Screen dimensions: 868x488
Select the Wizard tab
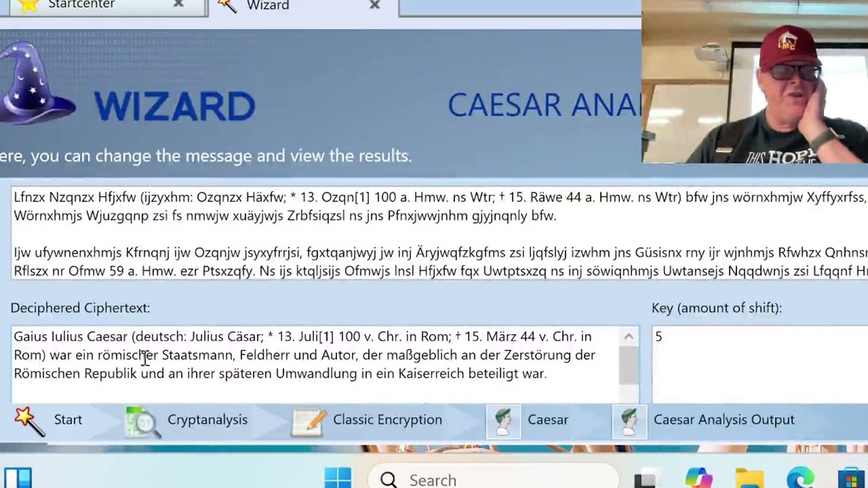coord(268,6)
